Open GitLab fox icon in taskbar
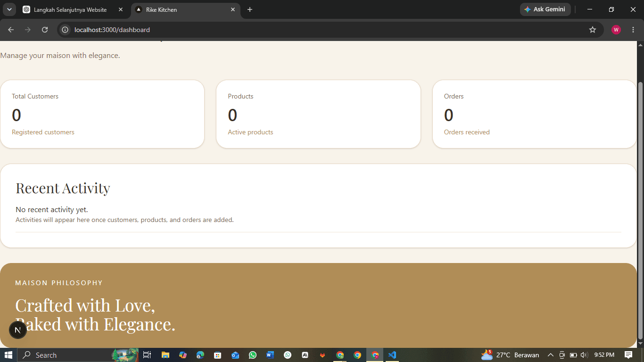Viewport: 644px width, 362px height. point(322,355)
